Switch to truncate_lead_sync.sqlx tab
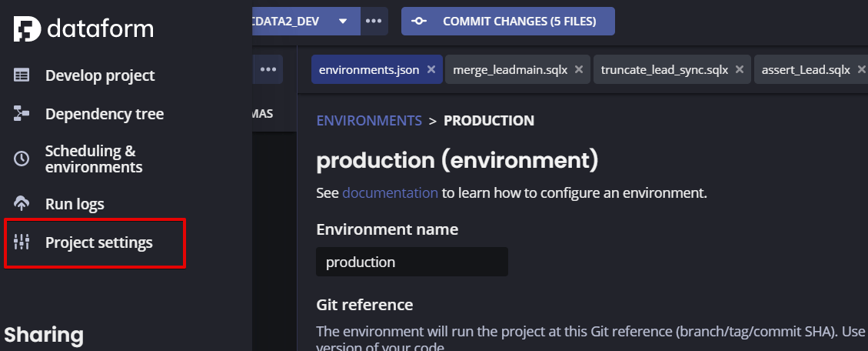 point(664,69)
